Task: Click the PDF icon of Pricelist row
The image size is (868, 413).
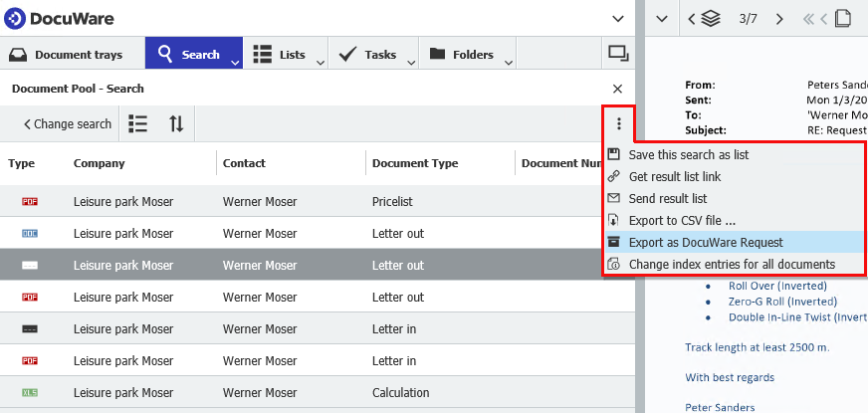Action: point(30,202)
